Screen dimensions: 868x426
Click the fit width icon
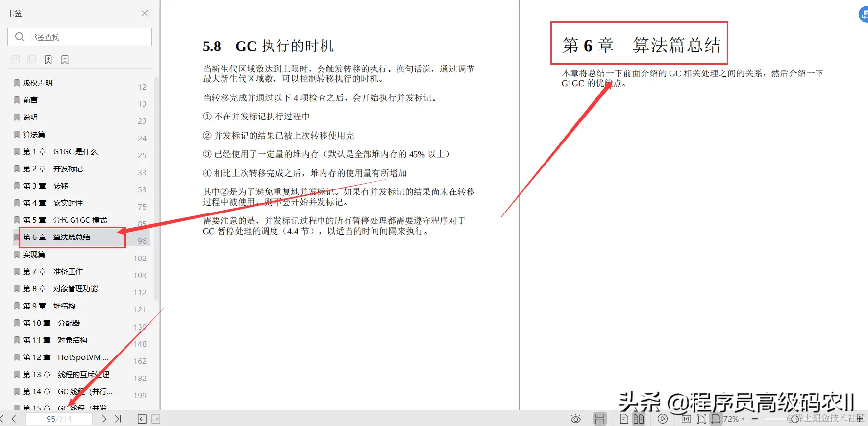point(716,419)
